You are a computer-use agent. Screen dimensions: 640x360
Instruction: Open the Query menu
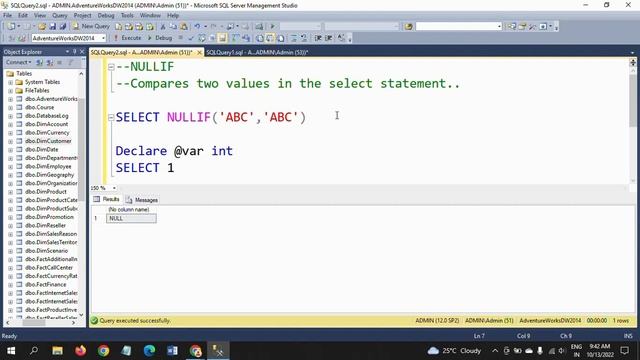pos(60,16)
